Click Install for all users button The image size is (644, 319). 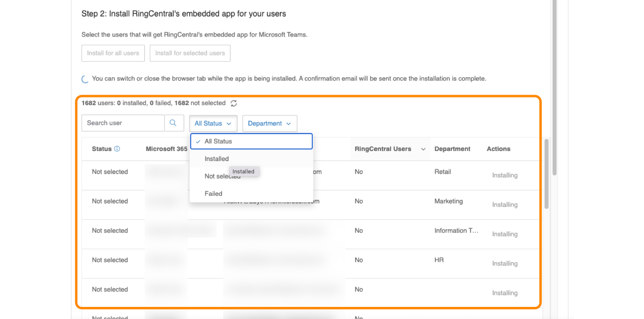[x=113, y=53]
